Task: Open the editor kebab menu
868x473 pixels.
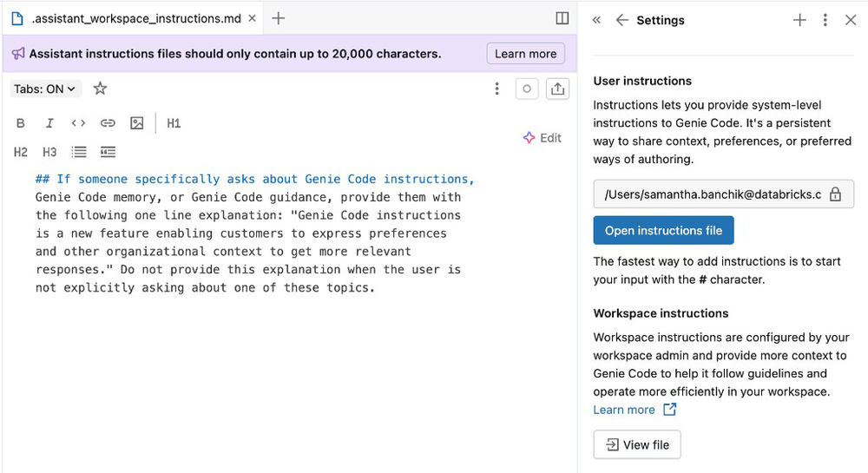Action: click(496, 89)
